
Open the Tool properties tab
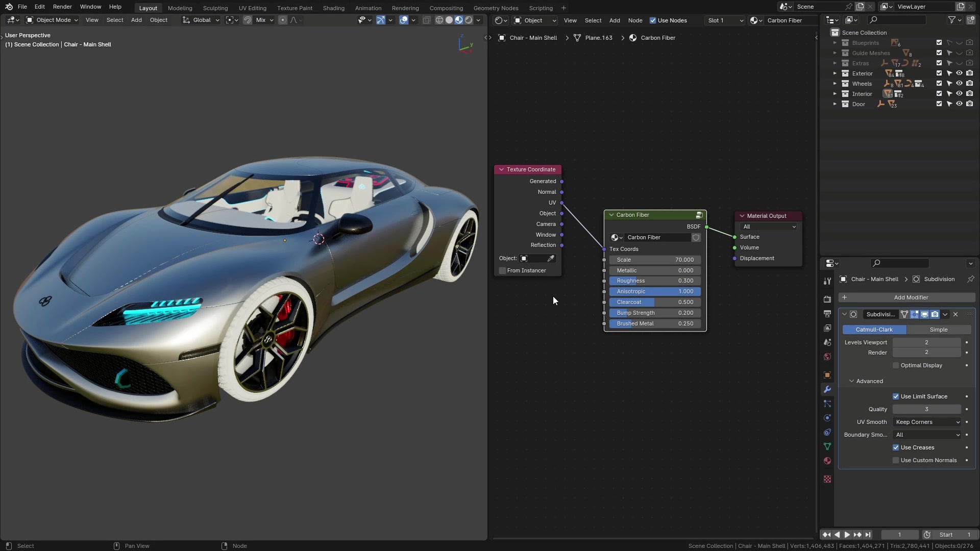827,281
